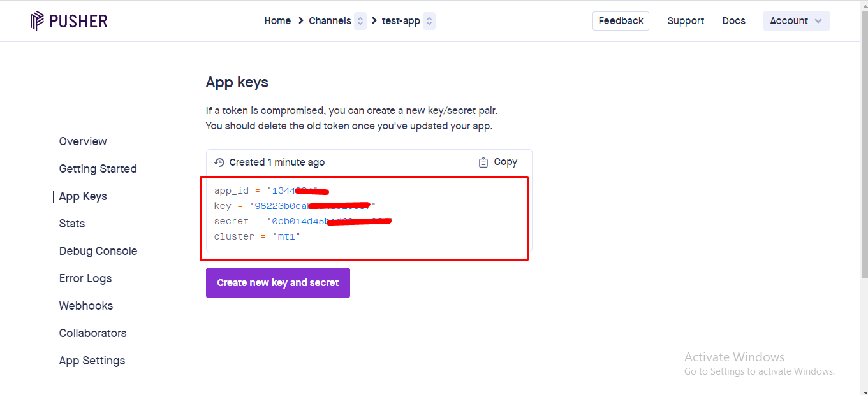Open Getting Started in sidebar
868x395 pixels.
(98, 169)
